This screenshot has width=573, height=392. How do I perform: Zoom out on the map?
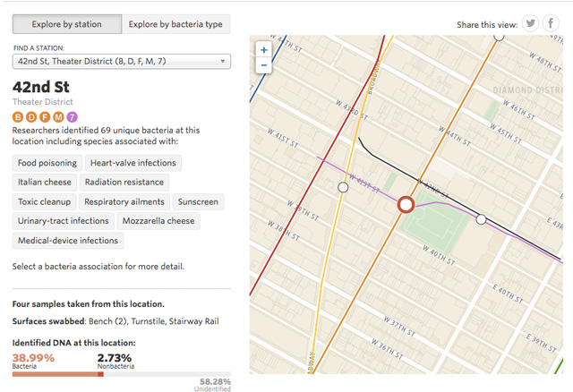point(264,65)
